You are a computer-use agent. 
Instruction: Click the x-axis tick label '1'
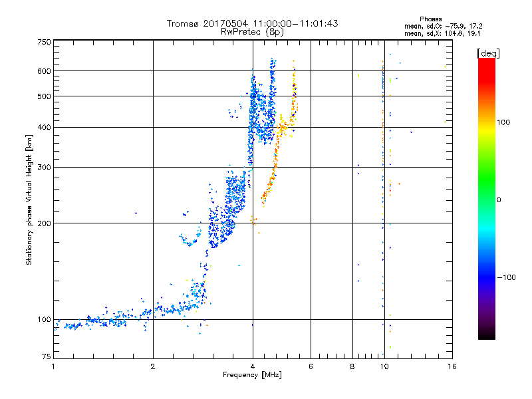53,366
